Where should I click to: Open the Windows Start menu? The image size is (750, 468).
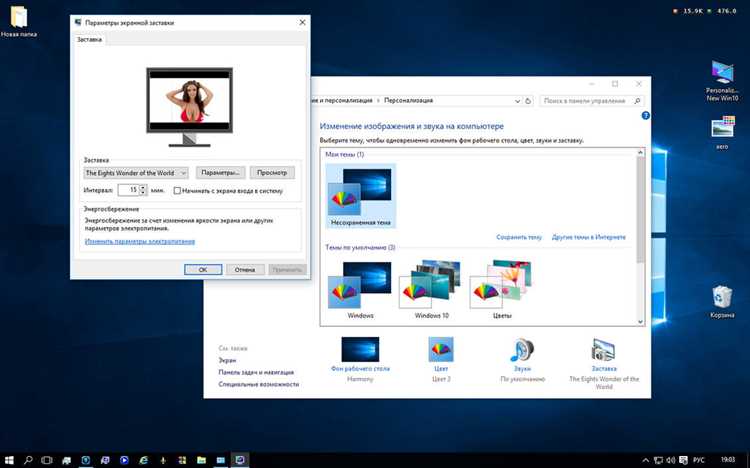point(9,460)
